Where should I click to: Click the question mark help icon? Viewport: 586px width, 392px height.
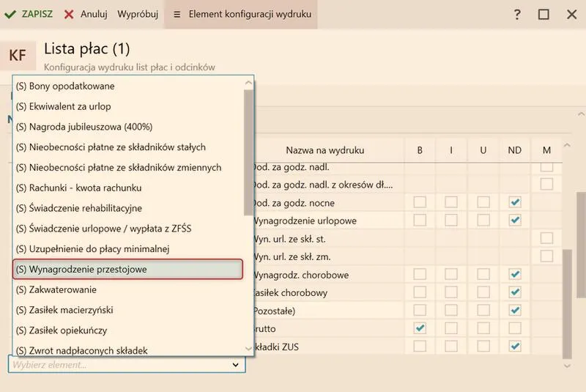pyautogui.click(x=517, y=15)
